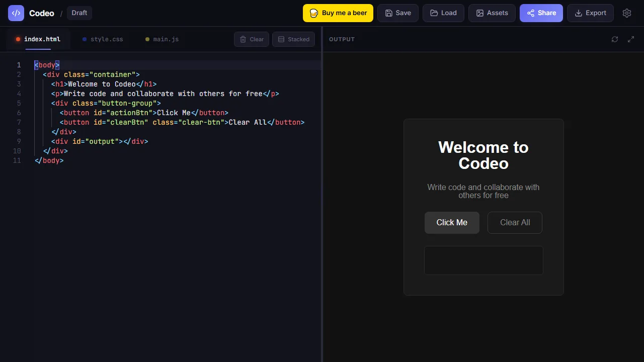Image resolution: width=644 pixels, height=362 pixels.
Task: Select the index.html tab
Action: [42, 39]
